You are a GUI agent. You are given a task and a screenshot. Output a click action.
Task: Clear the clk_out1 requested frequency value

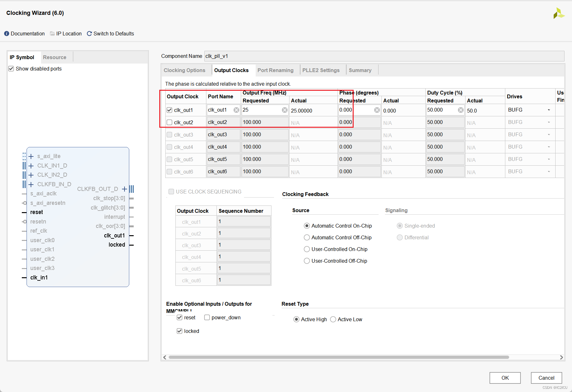tap(285, 110)
